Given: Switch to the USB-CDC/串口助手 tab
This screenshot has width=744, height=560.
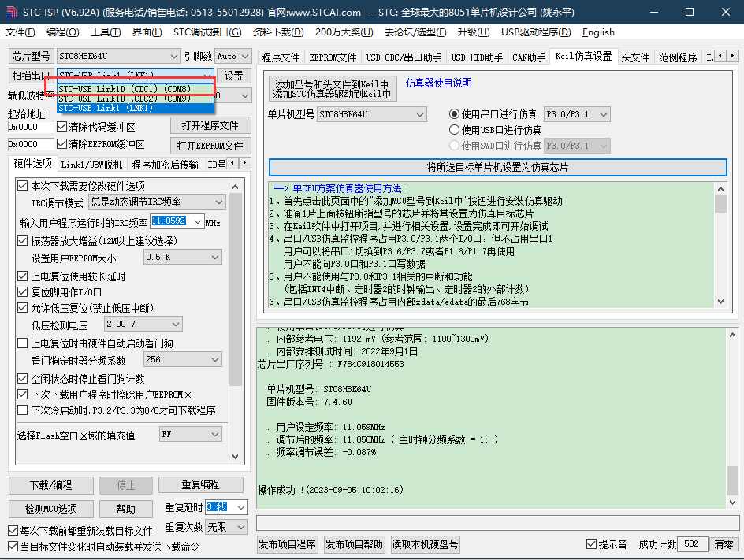Looking at the screenshot, I should pyautogui.click(x=404, y=57).
